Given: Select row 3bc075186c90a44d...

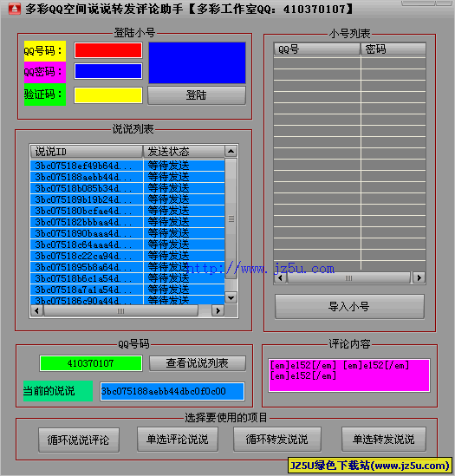Looking at the screenshot, I should click(x=127, y=300).
